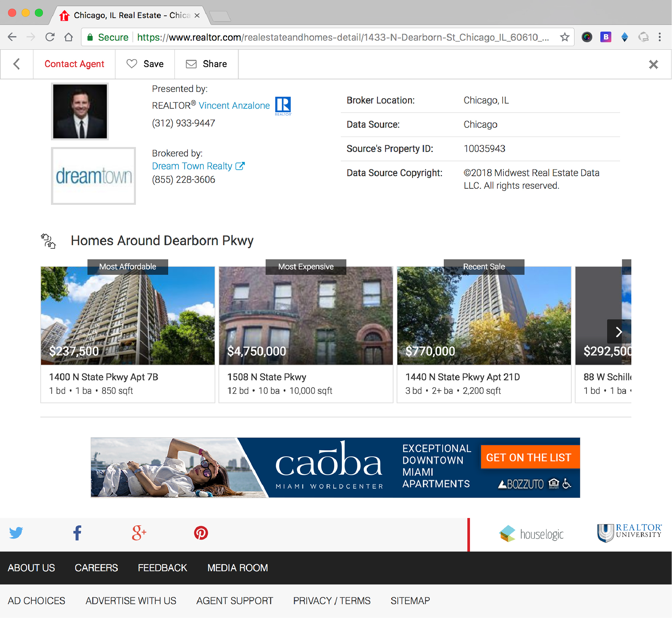Viewport: 672px width, 618px height.
Task: Open Vincent Anzalone agent profile link
Action: 234,106
